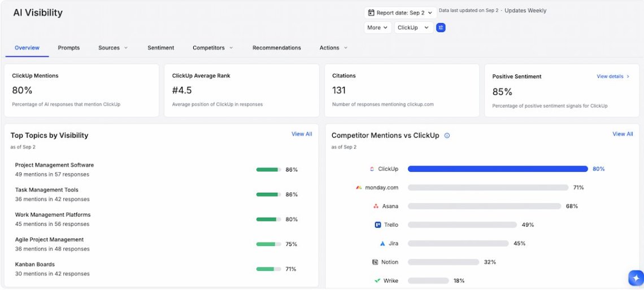Click 'Data last updated on Sep 2' text
644x290 pixels.
click(x=469, y=11)
